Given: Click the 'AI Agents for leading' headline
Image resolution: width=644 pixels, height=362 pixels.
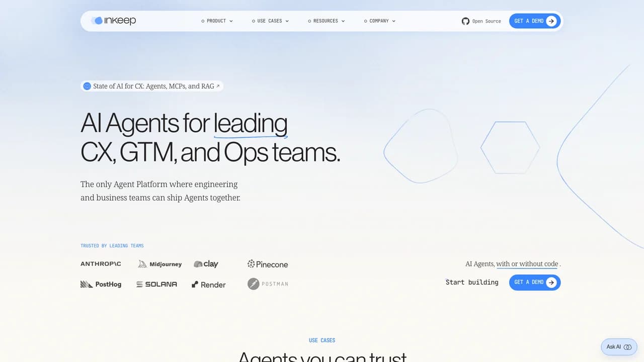Looking at the screenshot, I should coord(184,124).
